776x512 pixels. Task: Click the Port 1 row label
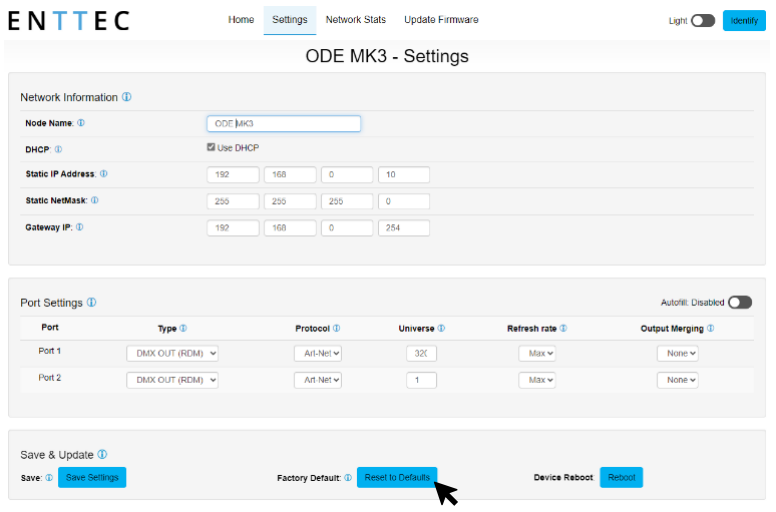49,351
